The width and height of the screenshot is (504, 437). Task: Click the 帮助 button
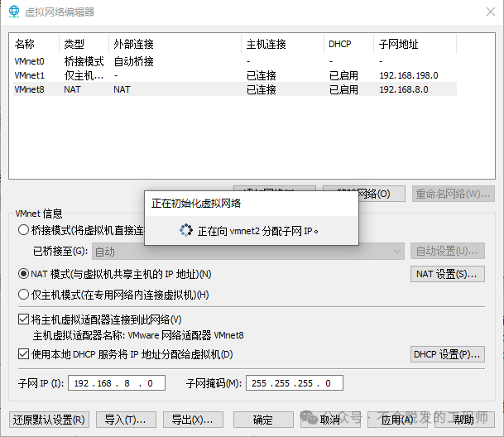pos(464,420)
